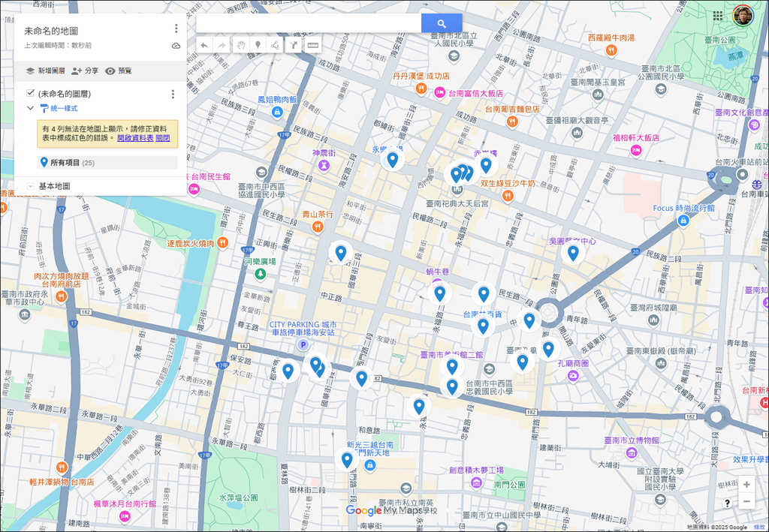Click the 孔廟商圈 camera icon
The height and width of the screenshot is (532, 769).
pos(573,376)
